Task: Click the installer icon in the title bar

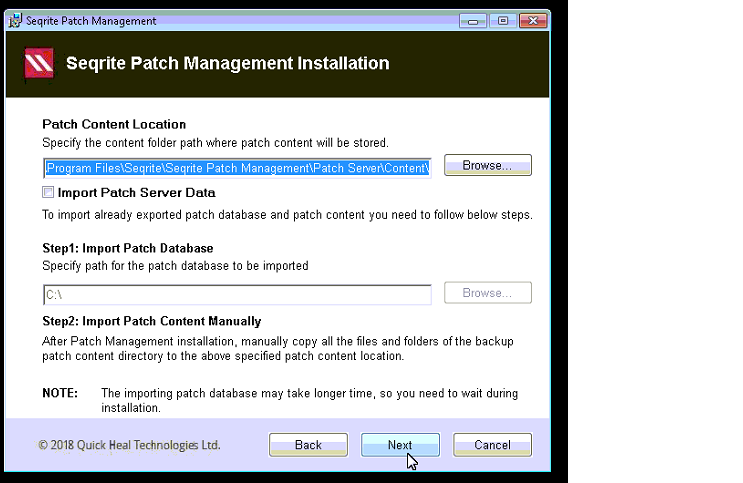Action: (15, 21)
